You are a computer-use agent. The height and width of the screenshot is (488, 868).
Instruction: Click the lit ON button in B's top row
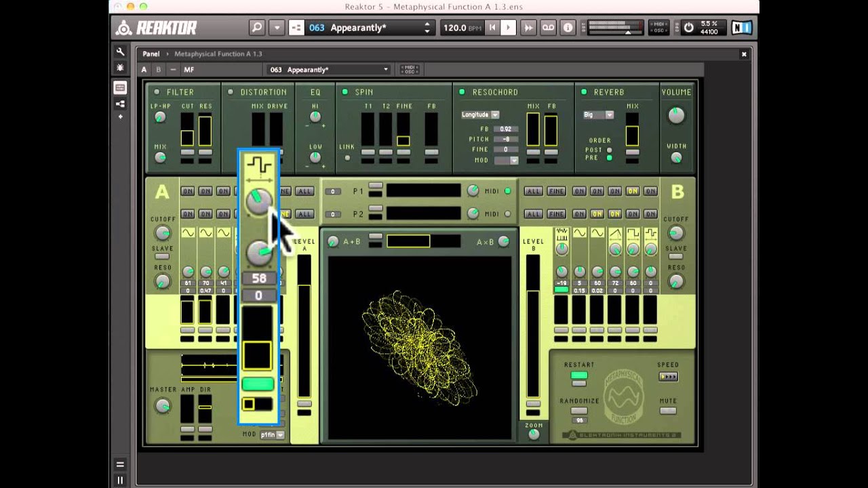[x=633, y=191]
